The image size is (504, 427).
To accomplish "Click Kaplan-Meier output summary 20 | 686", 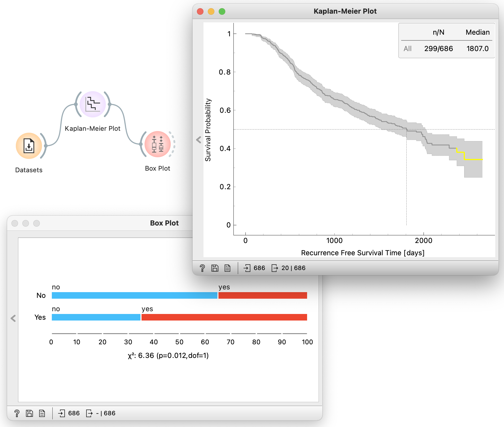I will point(289,268).
